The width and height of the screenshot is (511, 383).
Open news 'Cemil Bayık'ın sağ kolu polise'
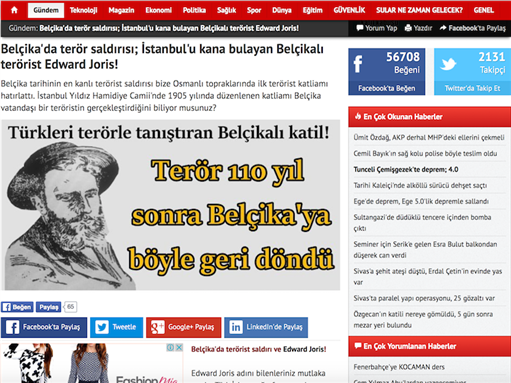425,153
